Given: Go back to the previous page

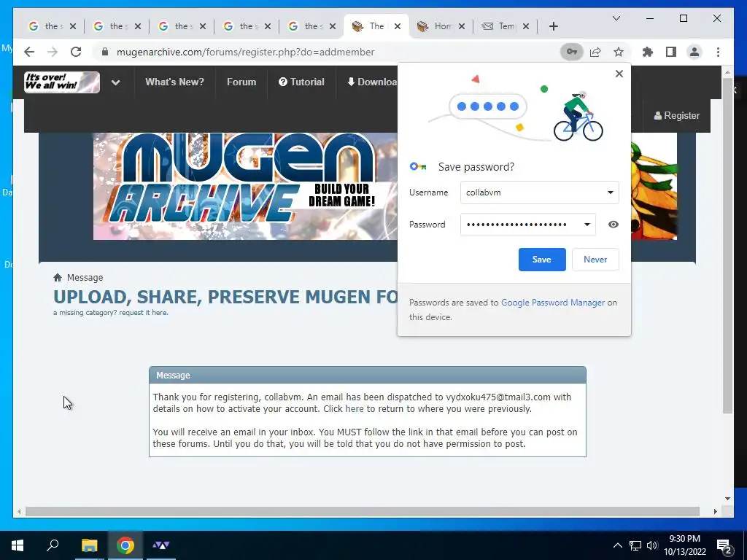Looking at the screenshot, I should 29,52.
